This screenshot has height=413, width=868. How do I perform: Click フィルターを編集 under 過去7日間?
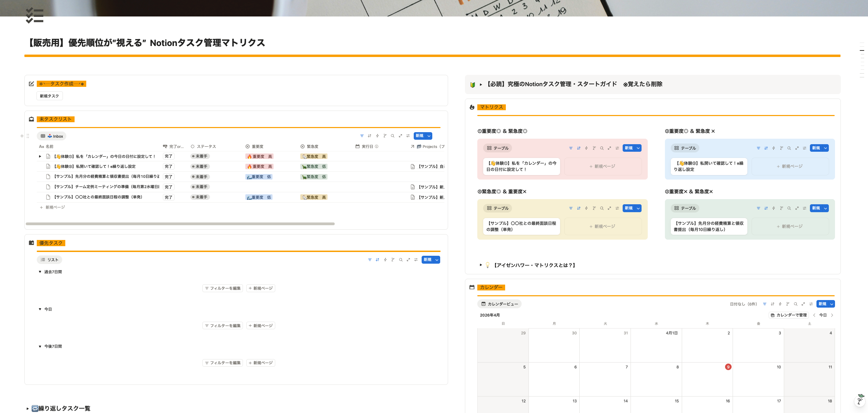click(223, 288)
